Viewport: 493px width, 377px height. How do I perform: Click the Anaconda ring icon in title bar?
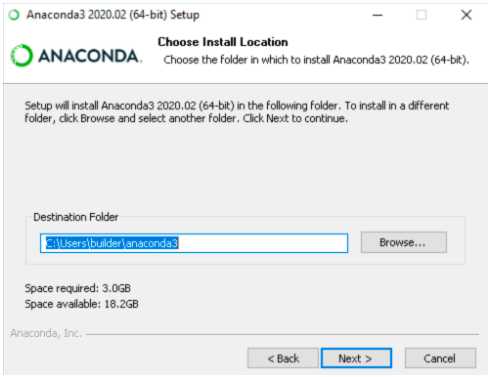[x=14, y=15]
